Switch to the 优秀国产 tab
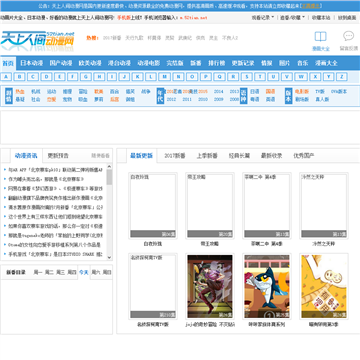Viewport: 360px width, 360px height. click(304, 156)
